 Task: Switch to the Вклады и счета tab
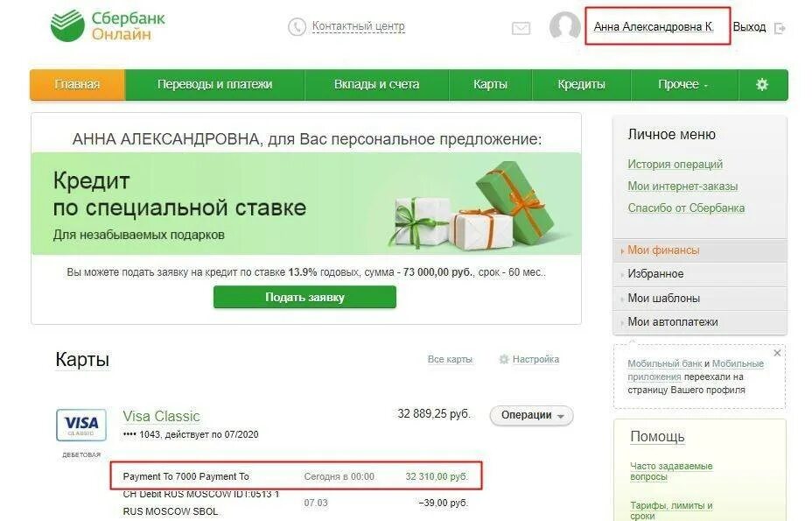(x=376, y=85)
